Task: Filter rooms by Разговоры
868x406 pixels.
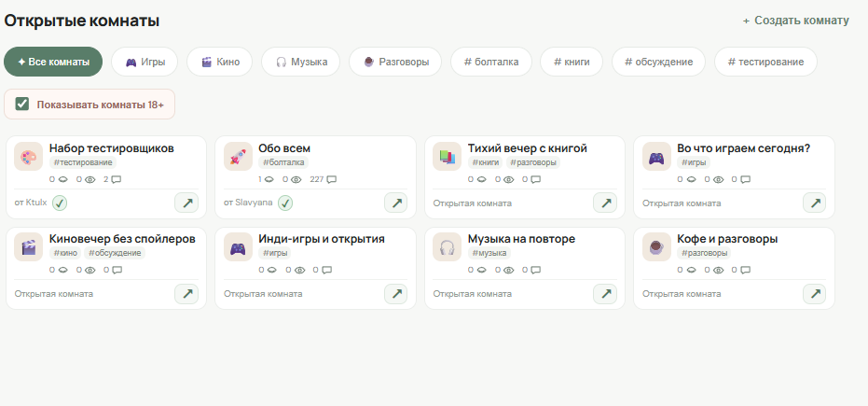Action: (395, 62)
